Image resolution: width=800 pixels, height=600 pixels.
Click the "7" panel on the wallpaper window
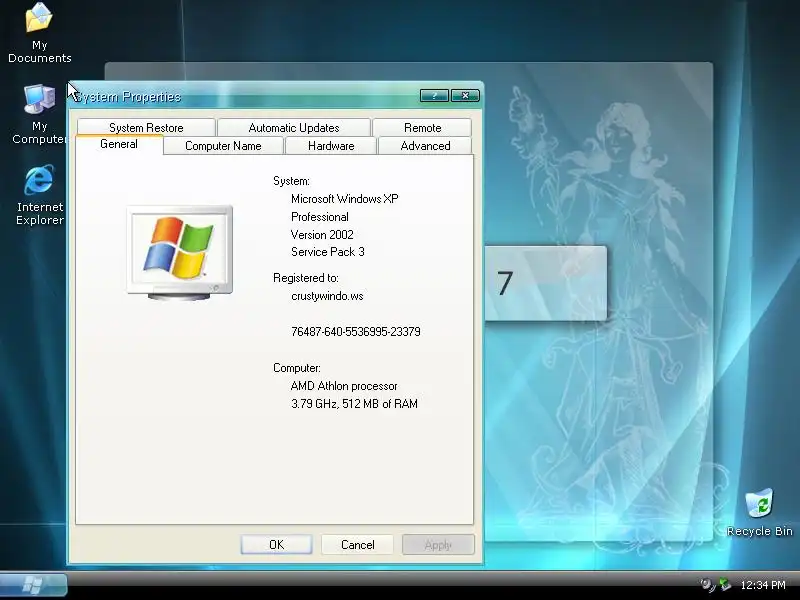tap(545, 283)
